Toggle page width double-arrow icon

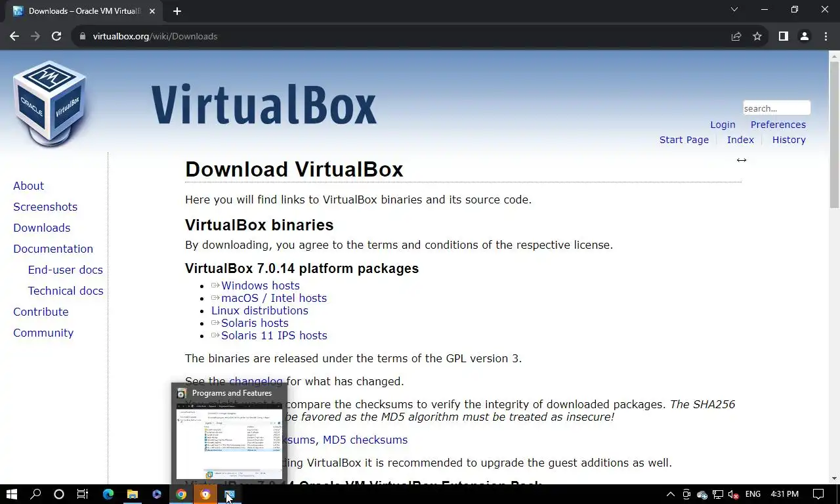click(x=742, y=160)
